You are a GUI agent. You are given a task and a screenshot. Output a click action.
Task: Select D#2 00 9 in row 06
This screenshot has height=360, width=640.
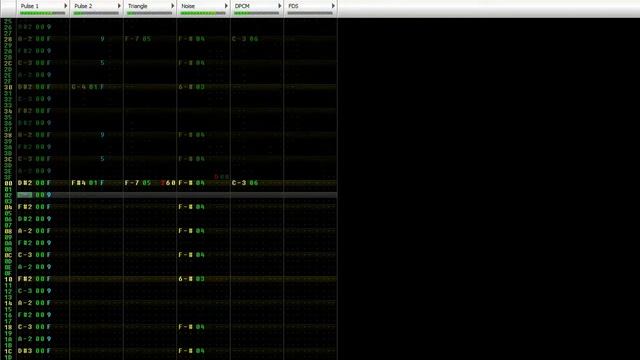coord(34,219)
